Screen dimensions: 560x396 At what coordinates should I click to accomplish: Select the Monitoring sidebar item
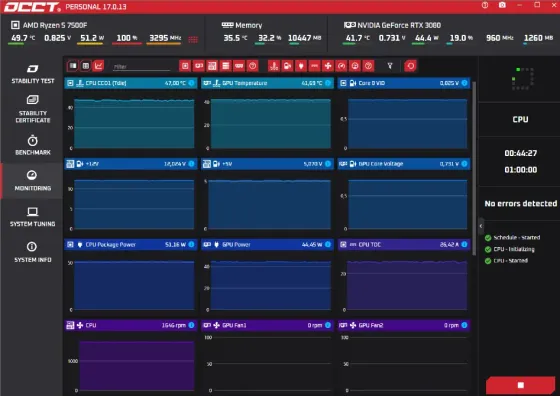(x=32, y=181)
